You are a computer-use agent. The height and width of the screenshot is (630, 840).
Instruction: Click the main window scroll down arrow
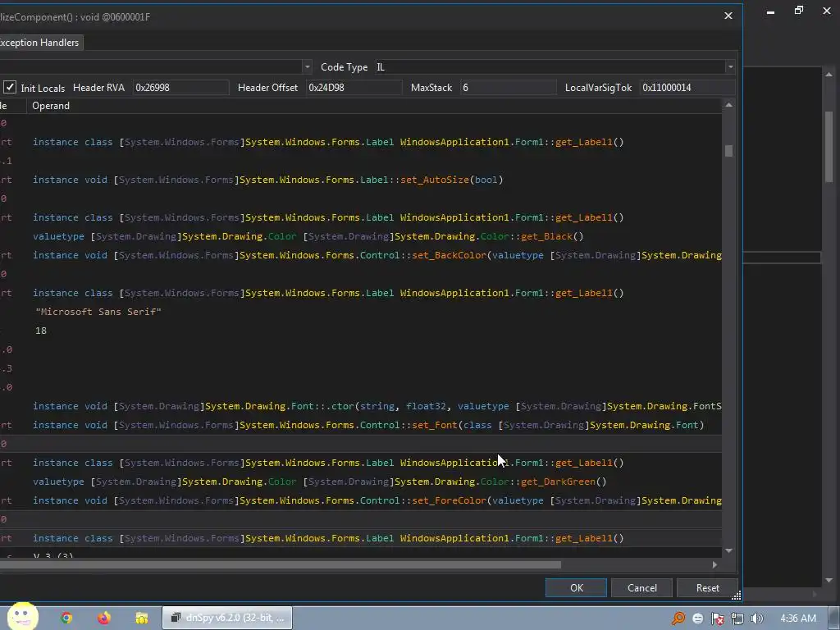tap(829, 580)
